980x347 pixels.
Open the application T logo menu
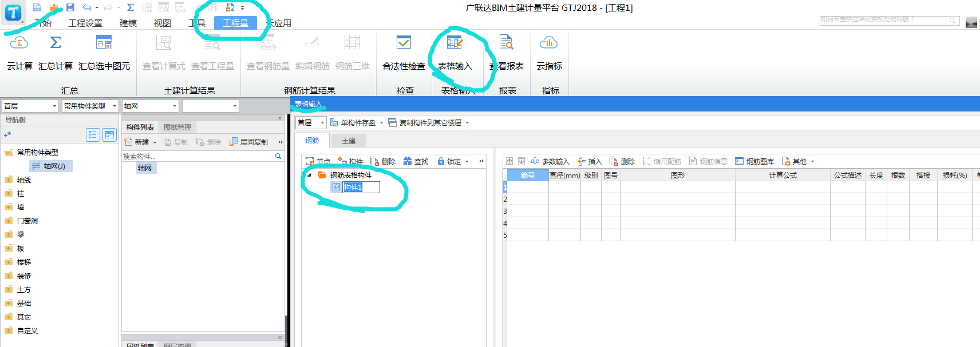point(13,11)
